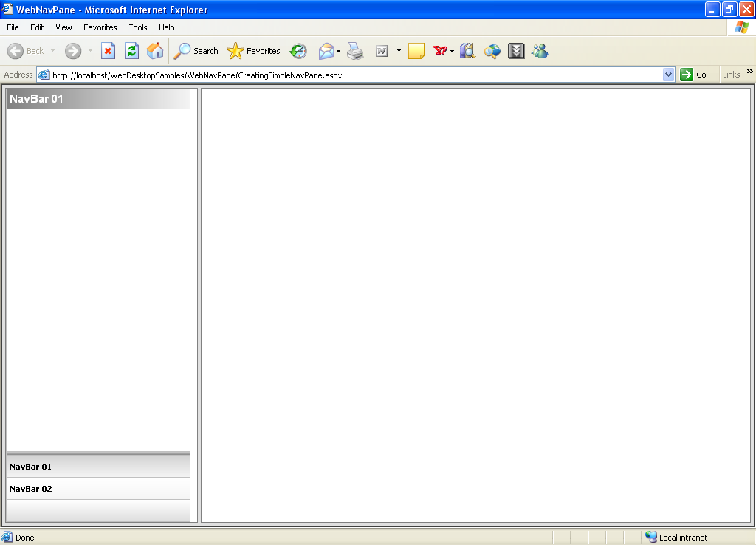Expand the dropdown arrow beside Edit with Word icon
756x545 pixels.
click(399, 51)
